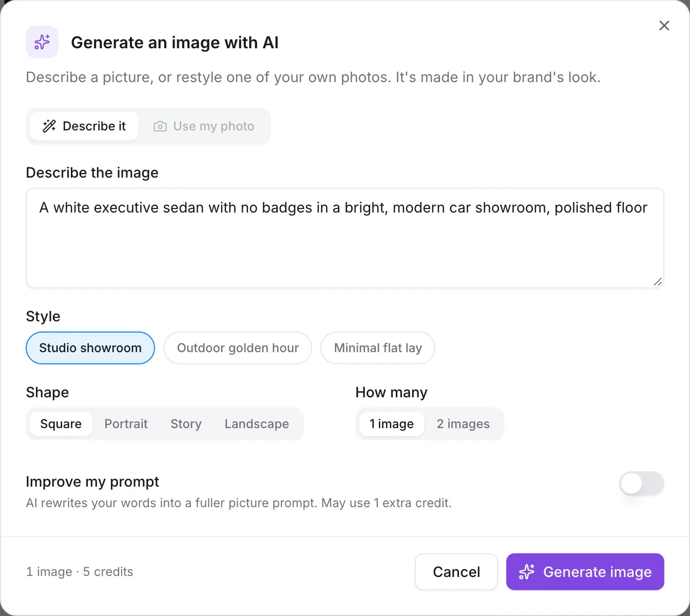
Task: Click the 'Describe the image' label
Action: click(92, 172)
